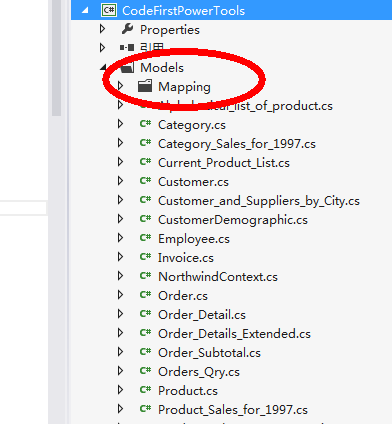The height and width of the screenshot is (424, 392).
Task: Click the C# icon for Product_Sales_for_1997.cs
Action: tap(145, 409)
